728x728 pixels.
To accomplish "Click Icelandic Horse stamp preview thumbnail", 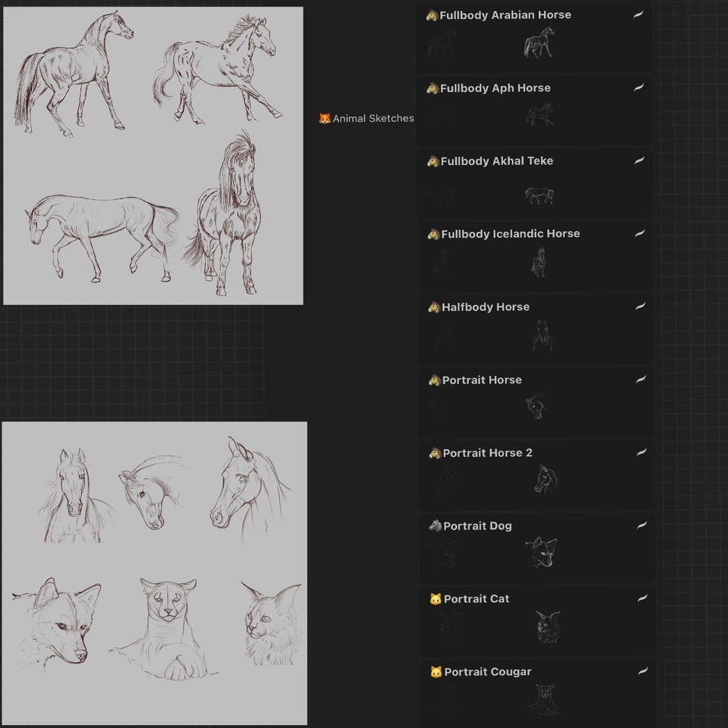I will [x=538, y=262].
